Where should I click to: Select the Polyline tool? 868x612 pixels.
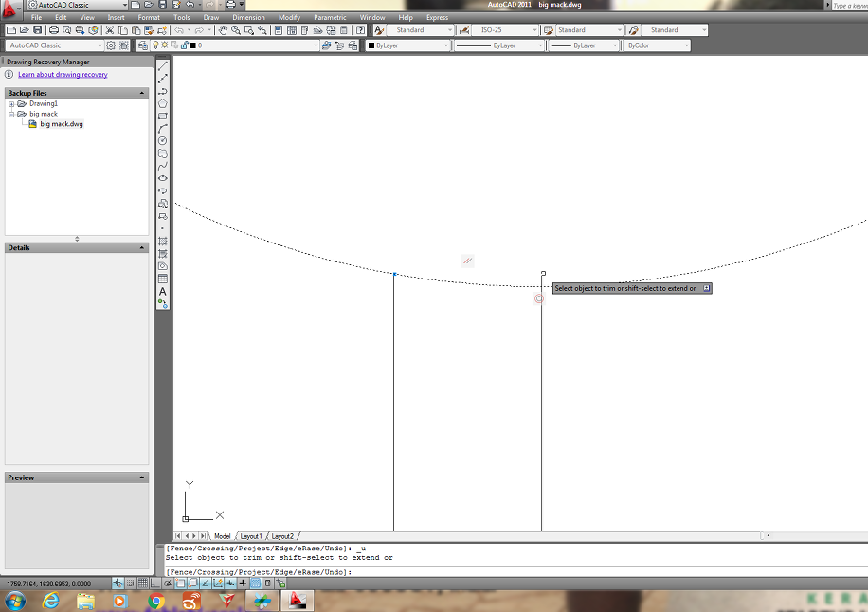[x=163, y=91]
